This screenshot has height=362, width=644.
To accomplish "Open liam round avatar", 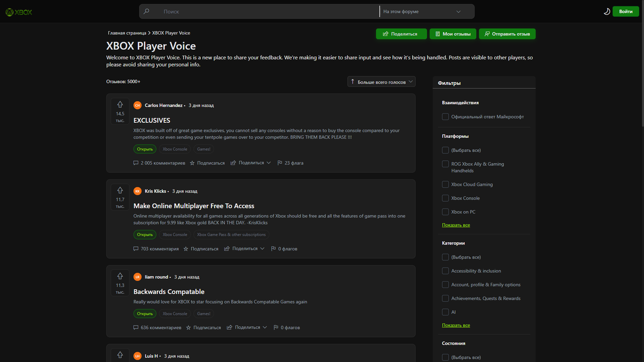I will tap(137, 277).
